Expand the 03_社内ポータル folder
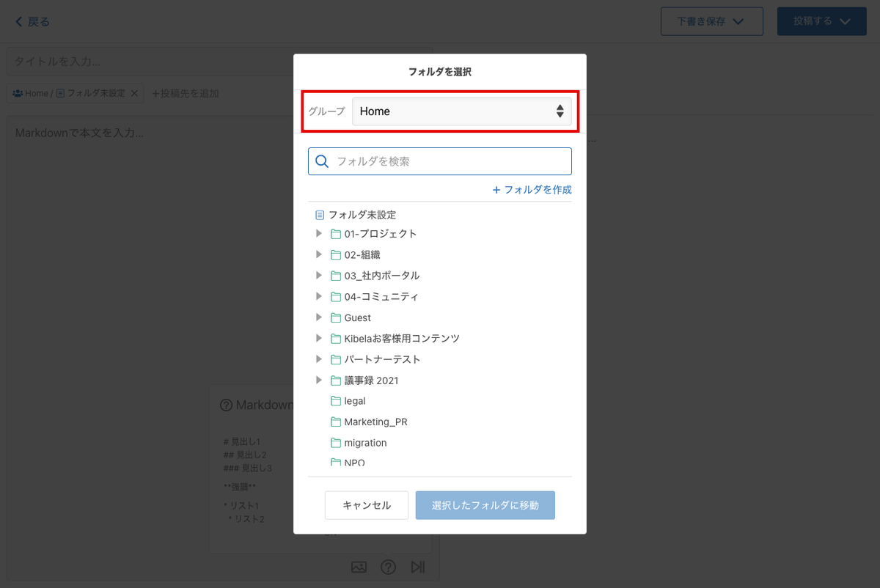 coord(319,276)
